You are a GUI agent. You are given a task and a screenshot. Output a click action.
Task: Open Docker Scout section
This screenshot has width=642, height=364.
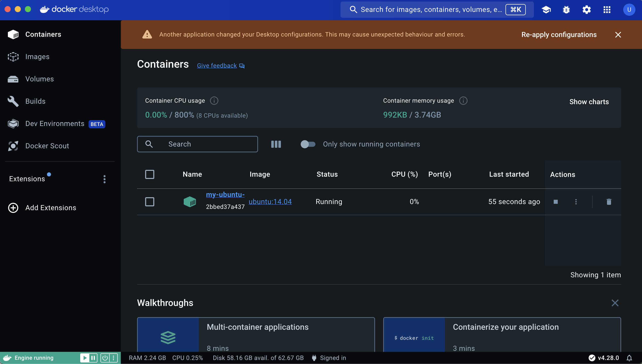47,146
